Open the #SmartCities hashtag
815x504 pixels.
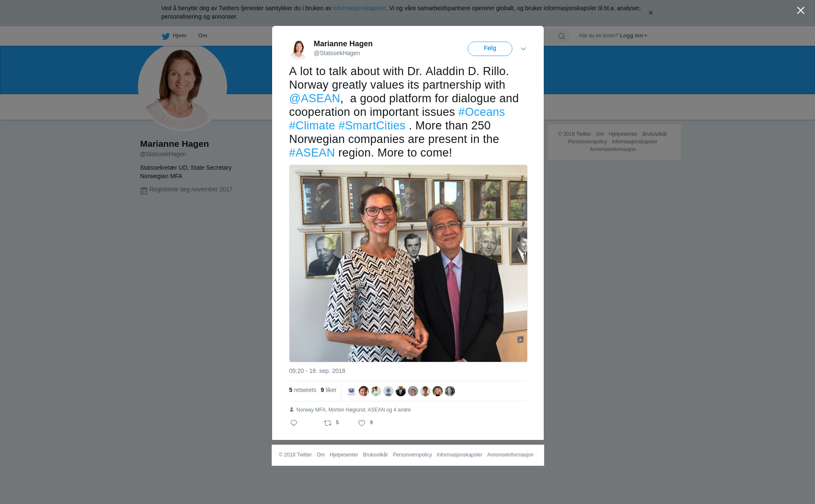coord(372,126)
